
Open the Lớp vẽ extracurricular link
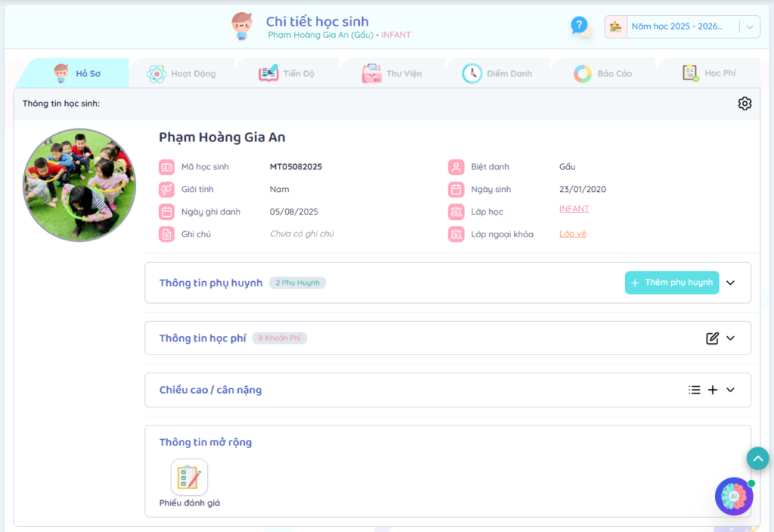572,234
